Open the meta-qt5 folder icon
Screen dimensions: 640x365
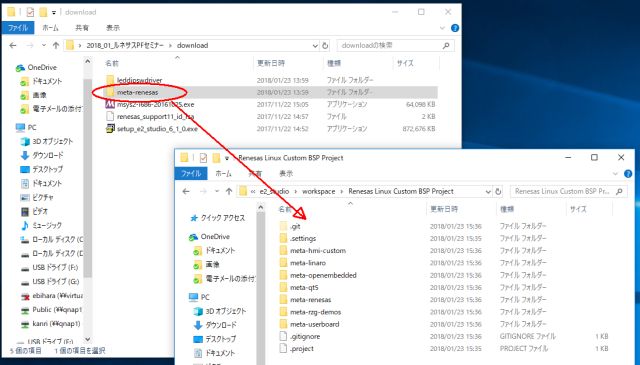tap(284, 287)
